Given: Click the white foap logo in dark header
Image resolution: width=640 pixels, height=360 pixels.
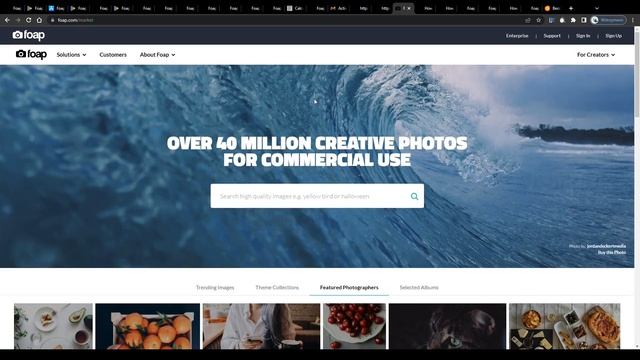Looking at the screenshot, I should click(29, 36).
